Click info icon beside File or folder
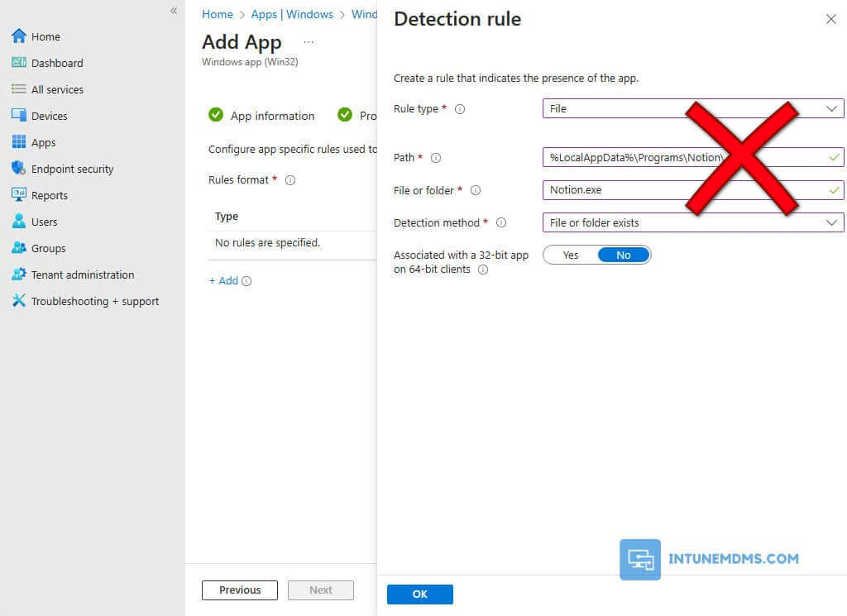The image size is (847, 616). pos(476,190)
